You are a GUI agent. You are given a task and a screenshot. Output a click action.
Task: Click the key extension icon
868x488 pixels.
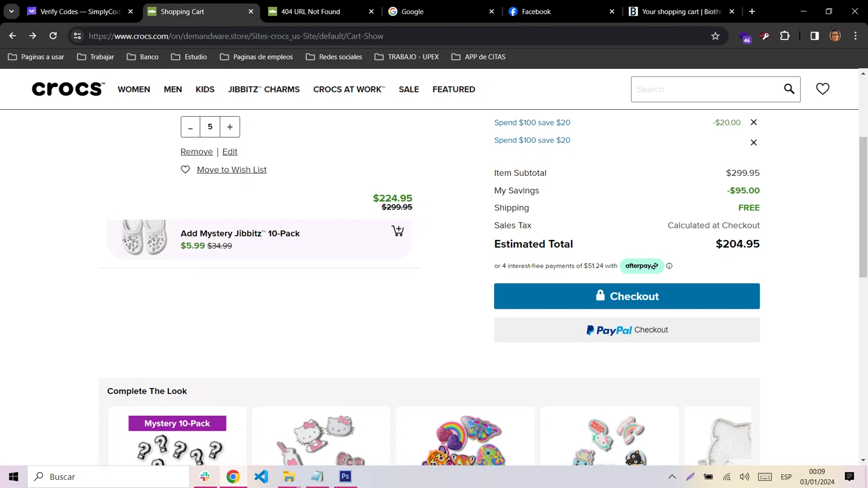pyautogui.click(x=764, y=36)
